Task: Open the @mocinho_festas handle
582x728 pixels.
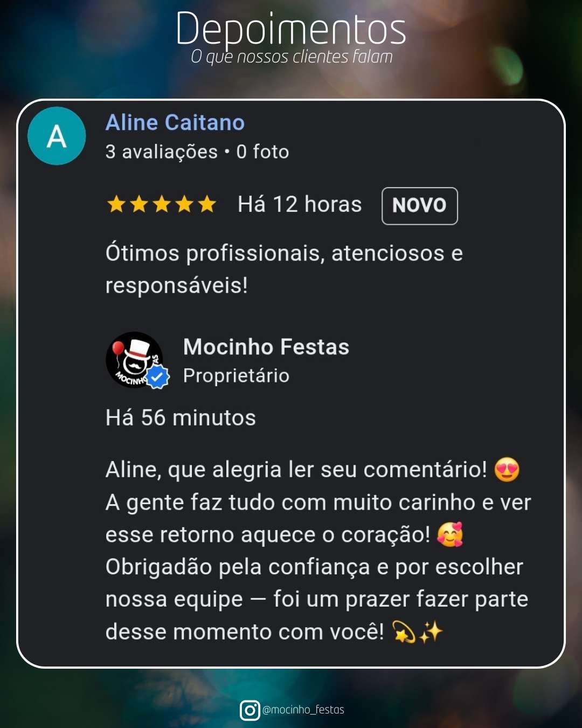Action: click(303, 710)
